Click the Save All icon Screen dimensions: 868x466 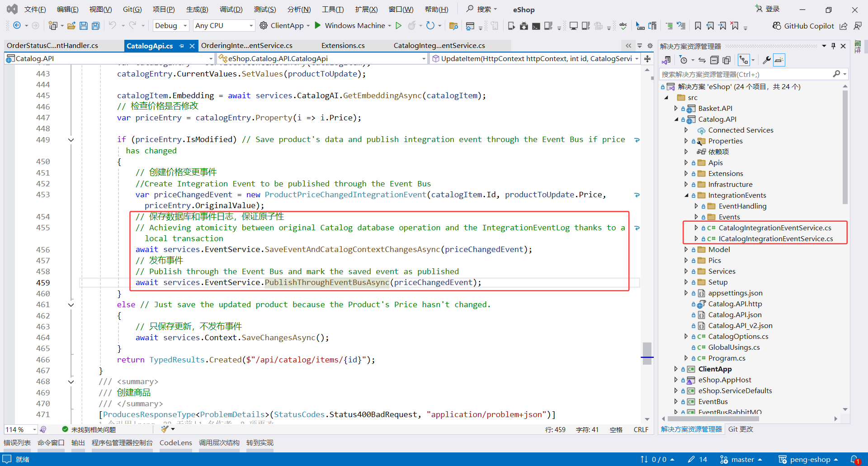point(95,26)
